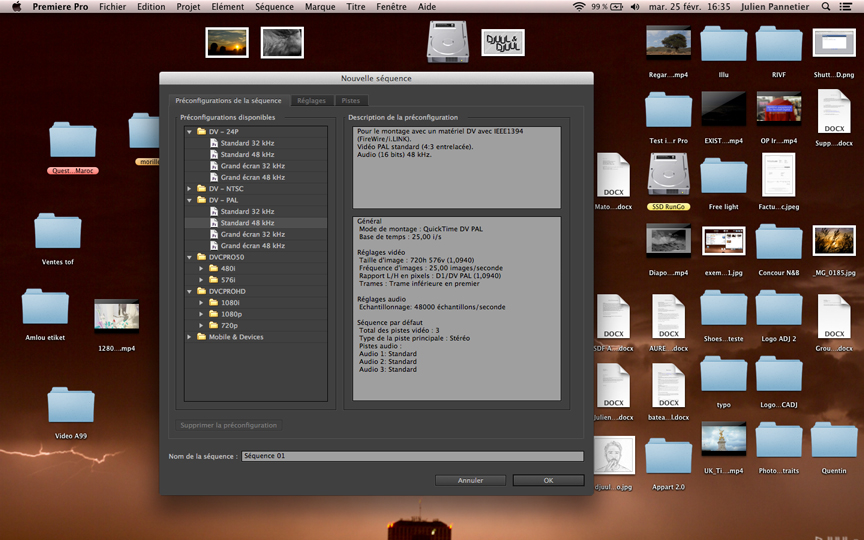Select the typo folder
Image resolution: width=864 pixels, height=540 pixels.
point(723,374)
